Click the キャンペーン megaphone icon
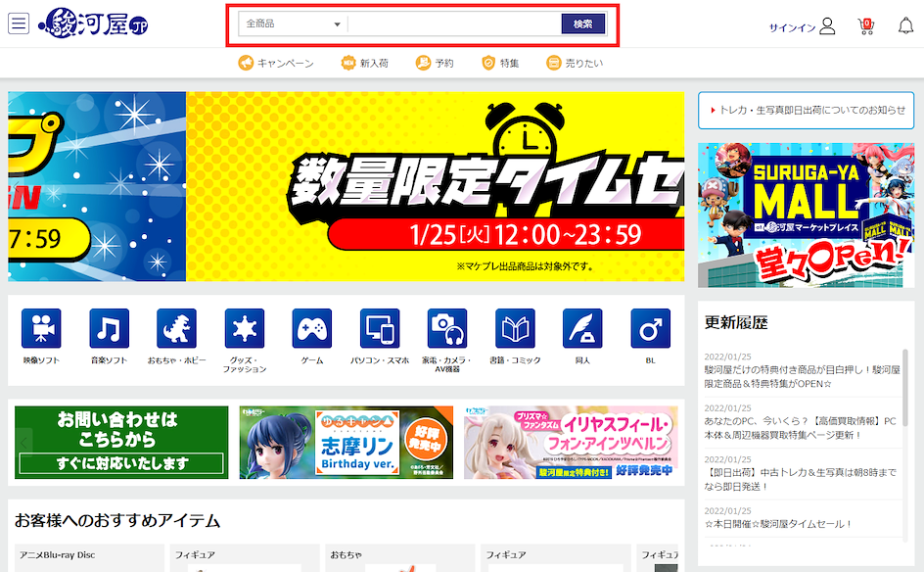The width and height of the screenshot is (924, 572). (246, 63)
